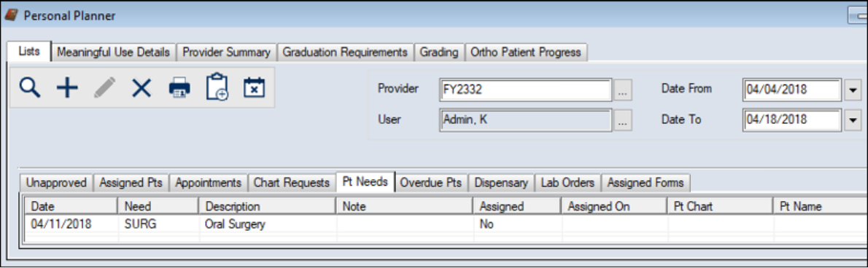This screenshot has height=268, width=868.
Task: Select the 04/11/2018 date cell
Action: [x=71, y=224]
